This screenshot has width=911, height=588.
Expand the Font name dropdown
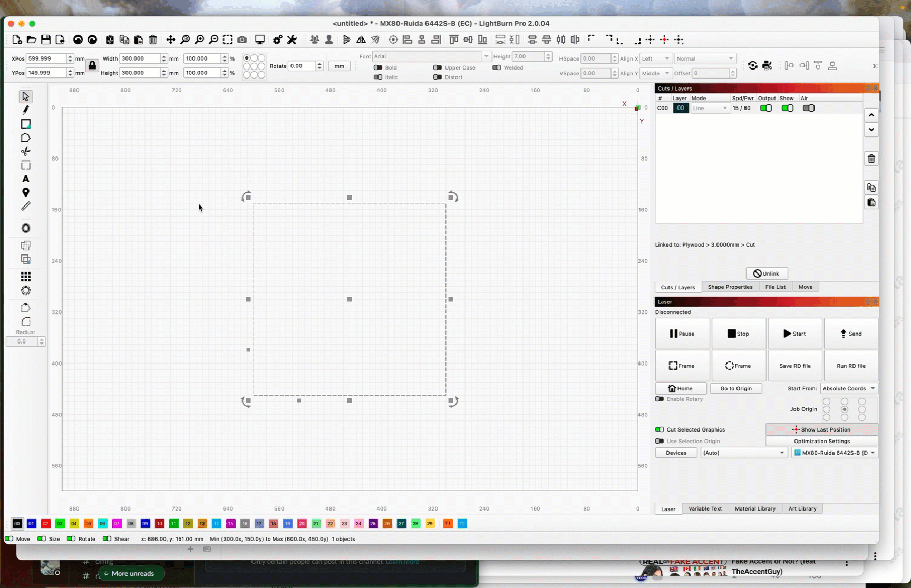(x=431, y=56)
